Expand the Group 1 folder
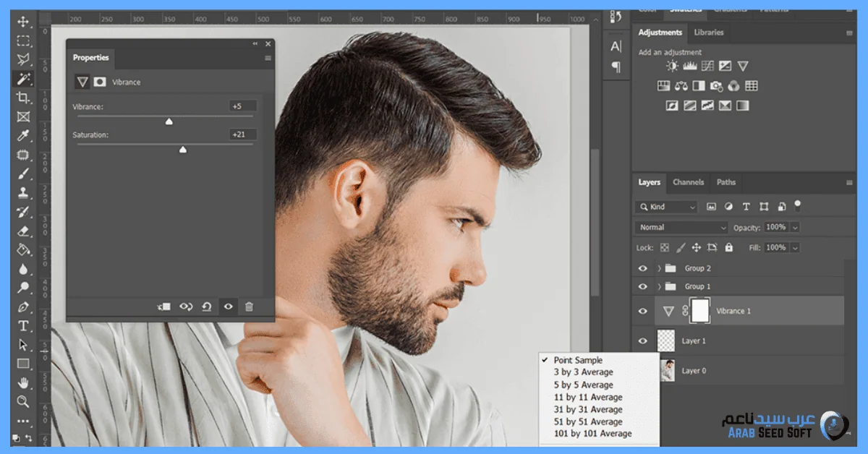This screenshot has width=868, height=454. point(659,286)
